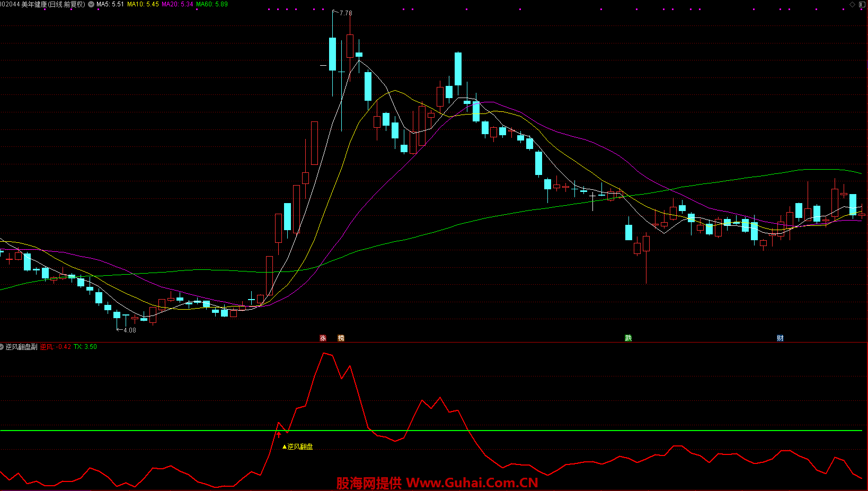Image resolution: width=868 pixels, height=491 pixels.
Task: Click the 4.08 low price label
Action: [129, 330]
